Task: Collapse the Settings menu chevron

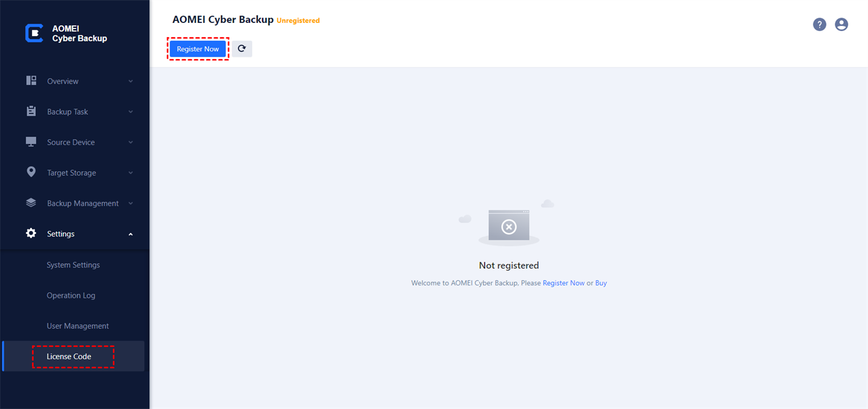Action: [131, 234]
